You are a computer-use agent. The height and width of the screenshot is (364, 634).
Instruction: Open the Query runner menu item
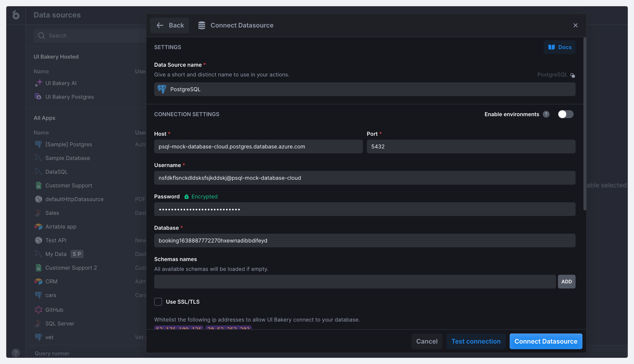[x=52, y=353]
